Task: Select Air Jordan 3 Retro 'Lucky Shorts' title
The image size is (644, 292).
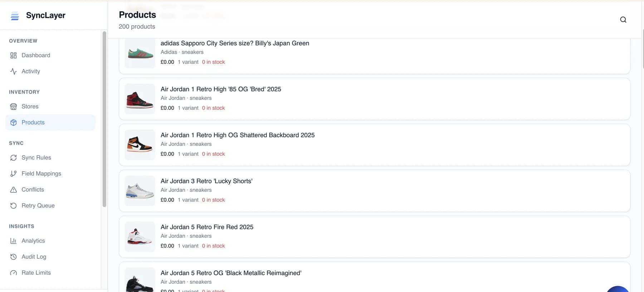Action: [206, 181]
